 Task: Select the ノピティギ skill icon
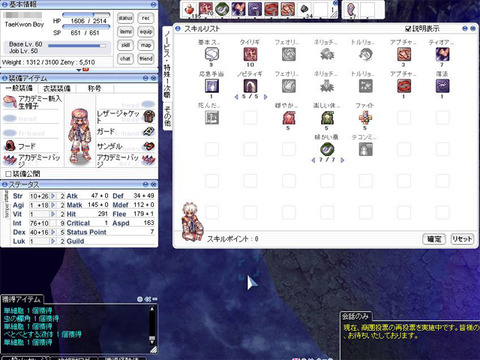[x=250, y=86]
